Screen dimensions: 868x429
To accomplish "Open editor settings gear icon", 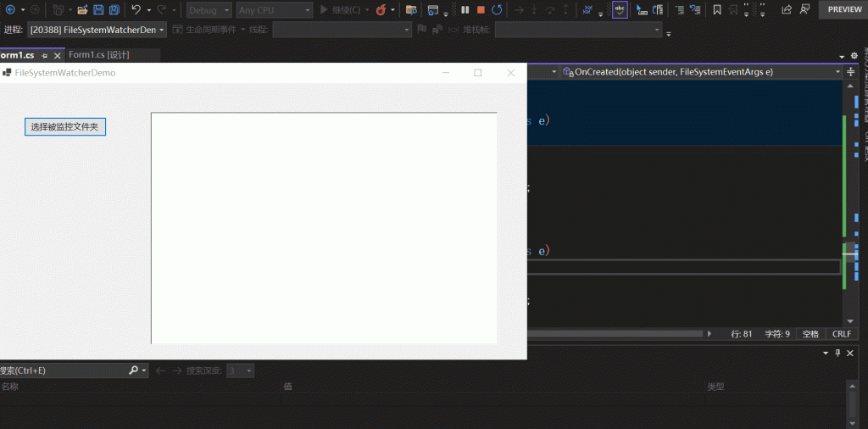I will (x=854, y=55).
